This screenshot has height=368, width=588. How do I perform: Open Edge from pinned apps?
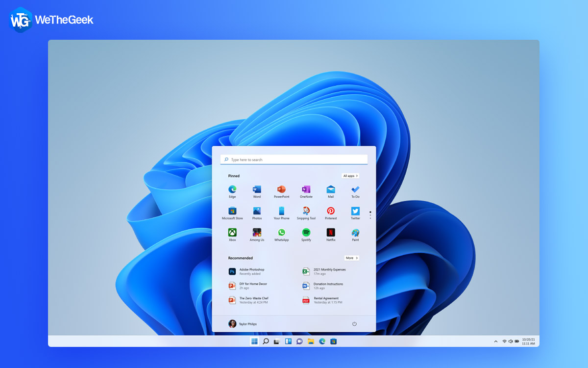pos(232,191)
